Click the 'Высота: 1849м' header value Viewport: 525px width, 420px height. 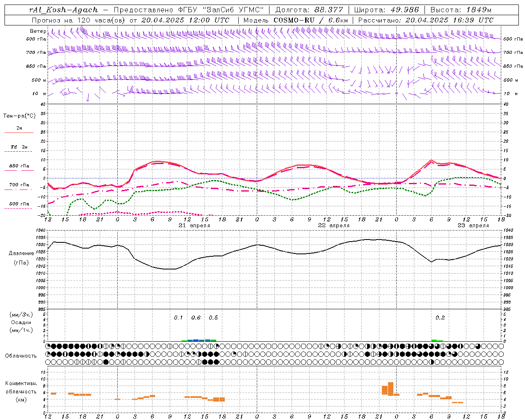click(461, 10)
